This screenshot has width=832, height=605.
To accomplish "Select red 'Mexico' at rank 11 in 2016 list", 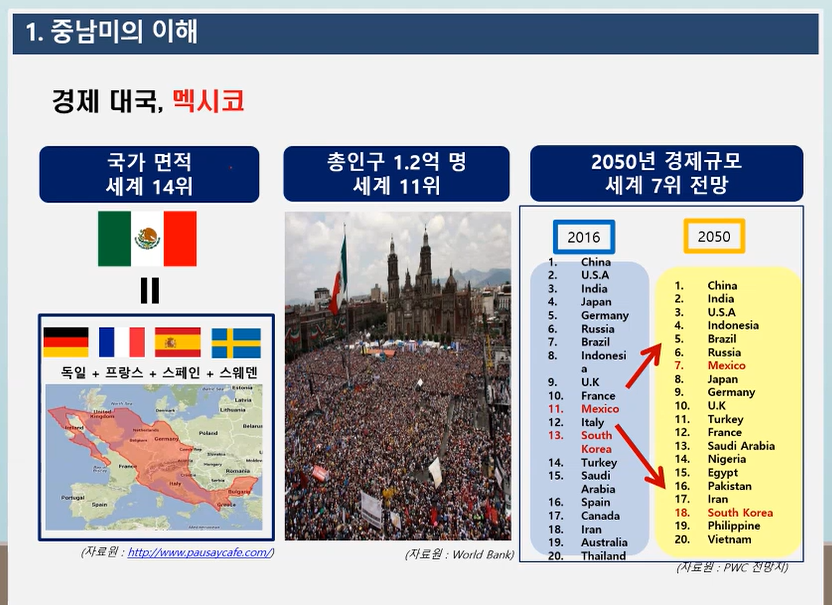I will pyautogui.click(x=600, y=409).
